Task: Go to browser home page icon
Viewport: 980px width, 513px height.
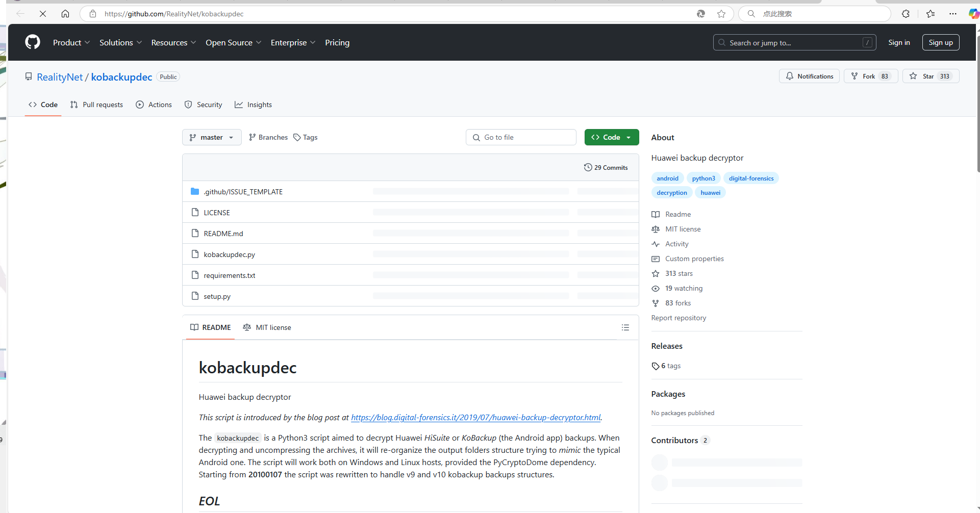Action: [65, 14]
